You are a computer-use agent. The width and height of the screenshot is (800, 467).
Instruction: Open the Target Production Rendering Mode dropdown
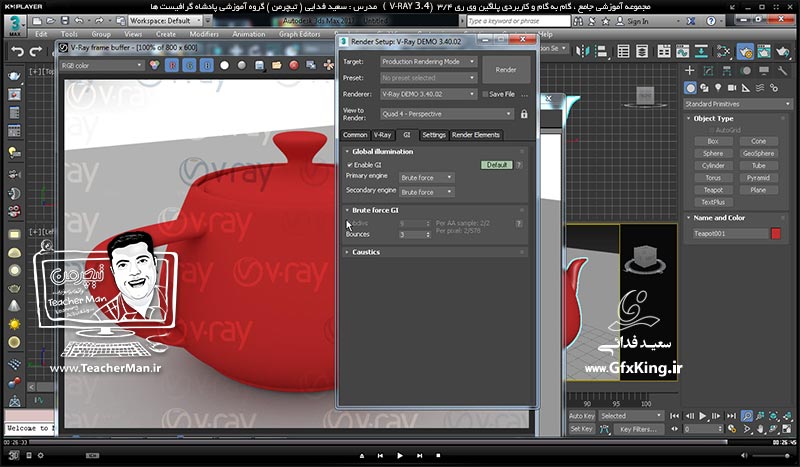pos(429,62)
